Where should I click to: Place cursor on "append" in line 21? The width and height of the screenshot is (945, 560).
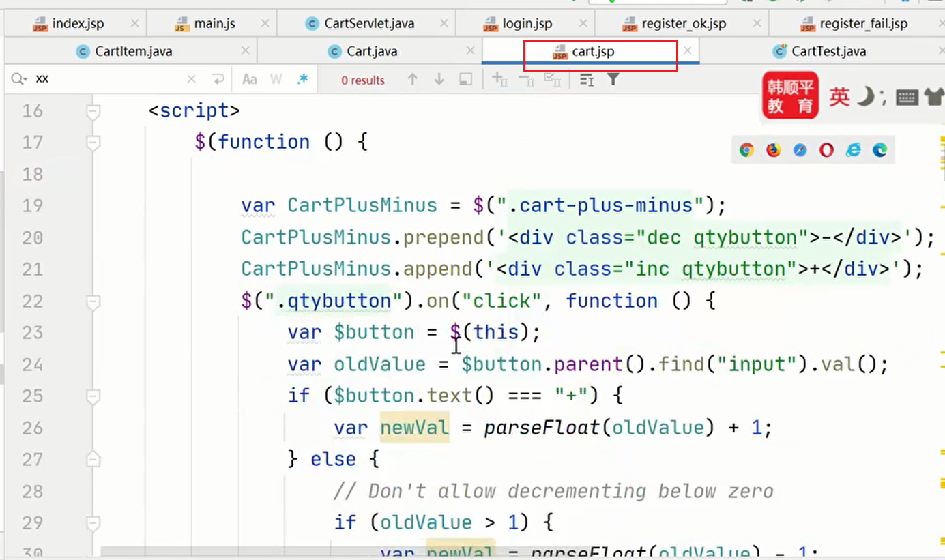point(437,269)
